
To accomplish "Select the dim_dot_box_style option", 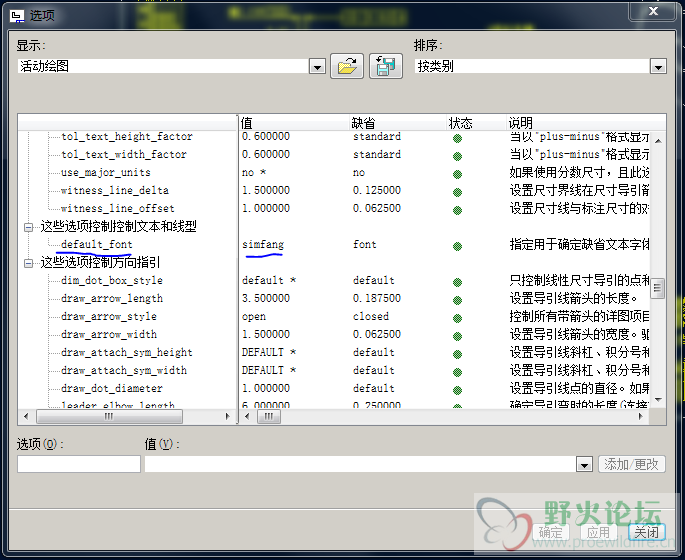I will tap(112, 280).
